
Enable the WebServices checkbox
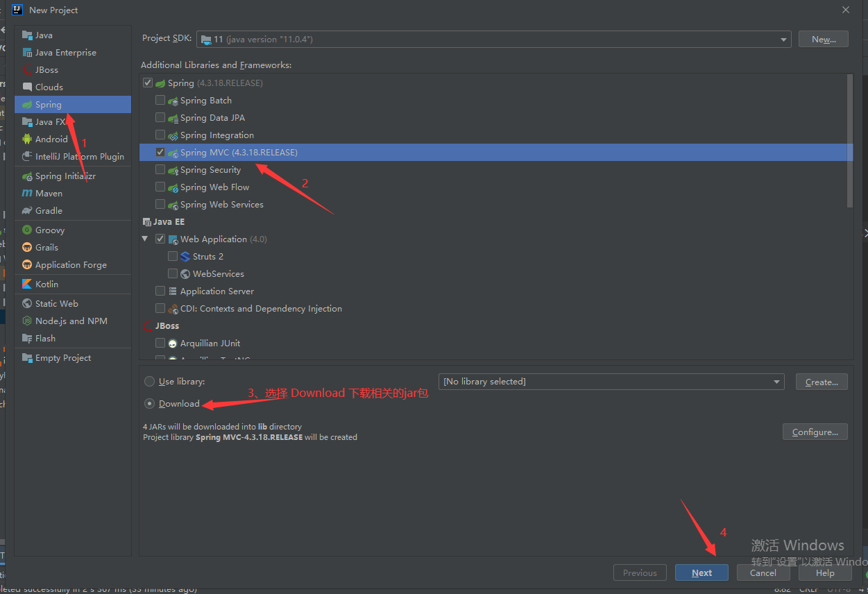pos(173,274)
